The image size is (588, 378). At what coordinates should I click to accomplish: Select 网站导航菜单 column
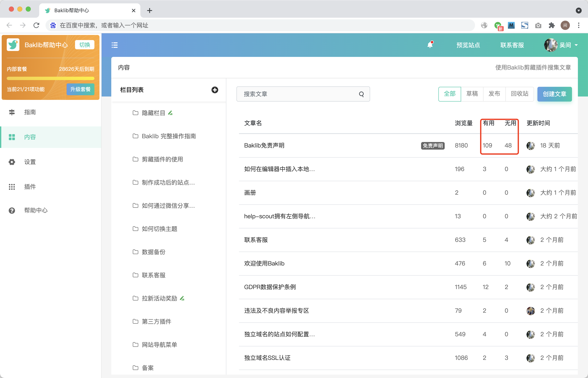coord(159,345)
